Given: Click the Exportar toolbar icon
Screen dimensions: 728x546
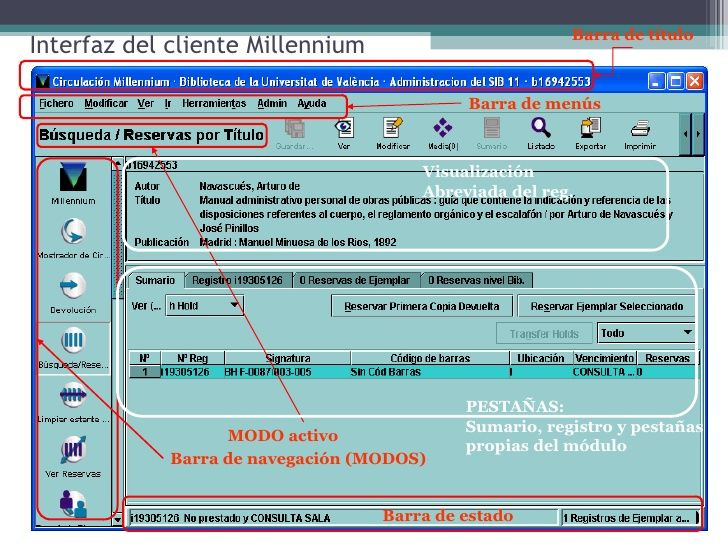Looking at the screenshot, I should [x=590, y=128].
